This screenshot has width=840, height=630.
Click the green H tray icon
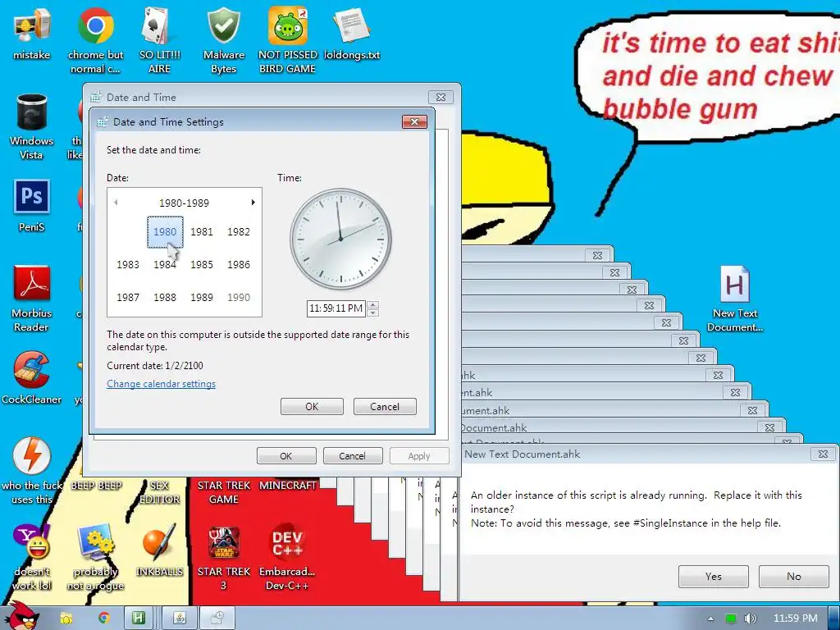(x=730, y=619)
